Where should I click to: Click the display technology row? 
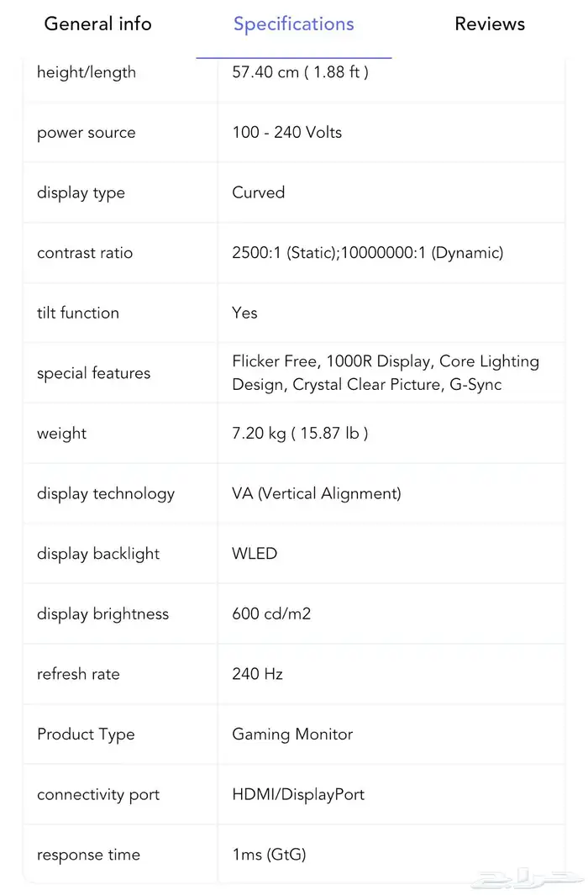pos(106,493)
